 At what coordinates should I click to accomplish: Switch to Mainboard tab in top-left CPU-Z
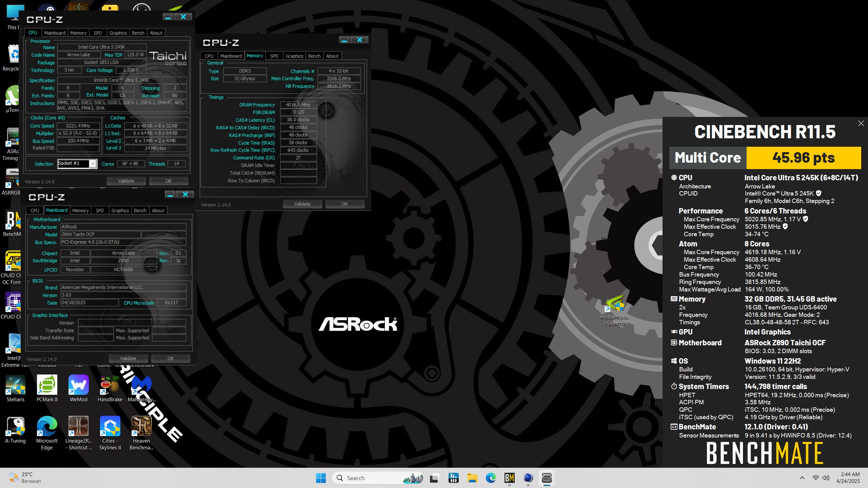(x=55, y=33)
